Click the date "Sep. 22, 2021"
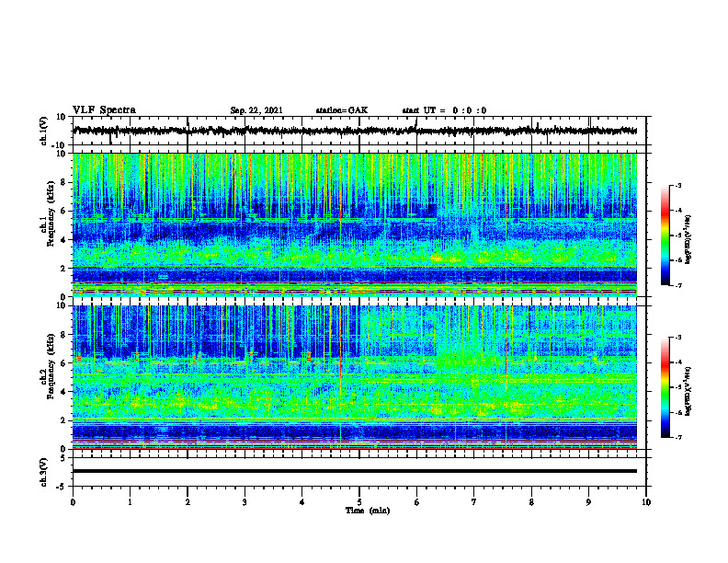The image size is (728, 563). [x=256, y=110]
